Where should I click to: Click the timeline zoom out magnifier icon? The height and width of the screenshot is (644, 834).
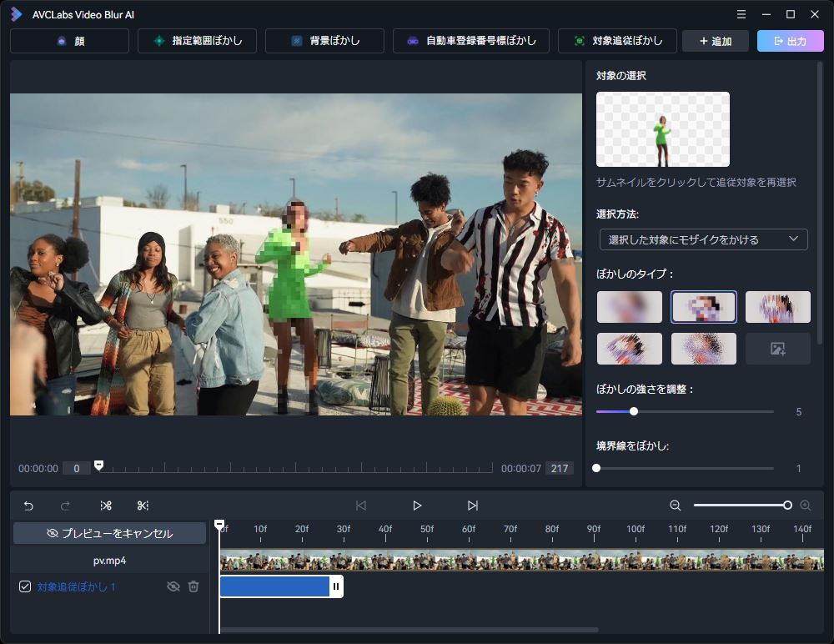676,506
